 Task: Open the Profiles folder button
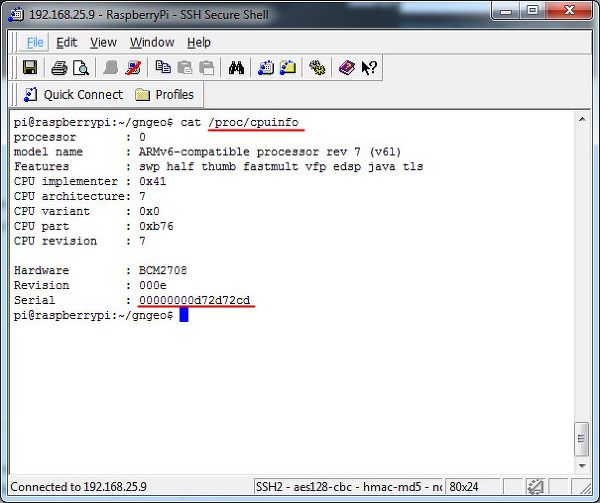[165, 94]
